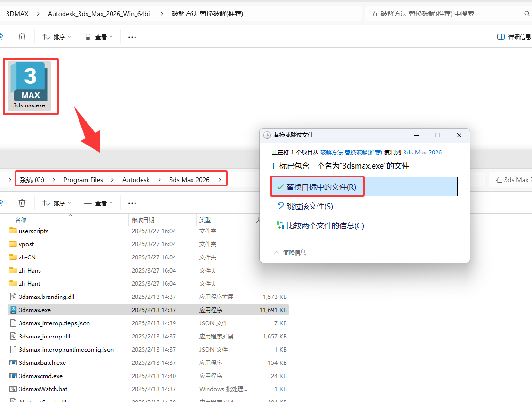
Task: Delete using trash icon in lower Explorer toolbar
Action: coord(22,203)
